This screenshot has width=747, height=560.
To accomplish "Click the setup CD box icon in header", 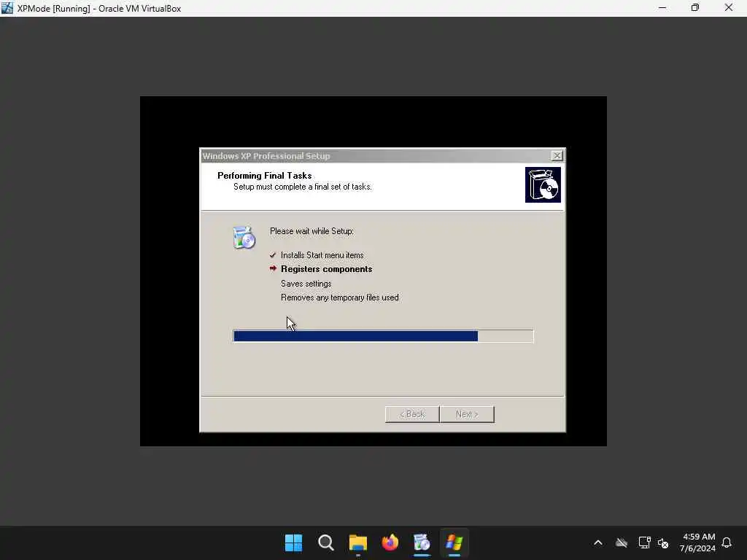I will pyautogui.click(x=543, y=184).
